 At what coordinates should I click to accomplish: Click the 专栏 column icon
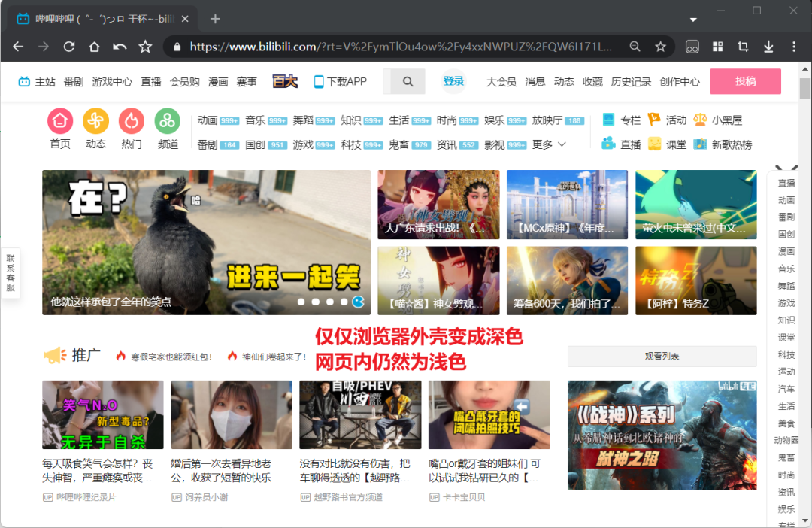point(608,120)
